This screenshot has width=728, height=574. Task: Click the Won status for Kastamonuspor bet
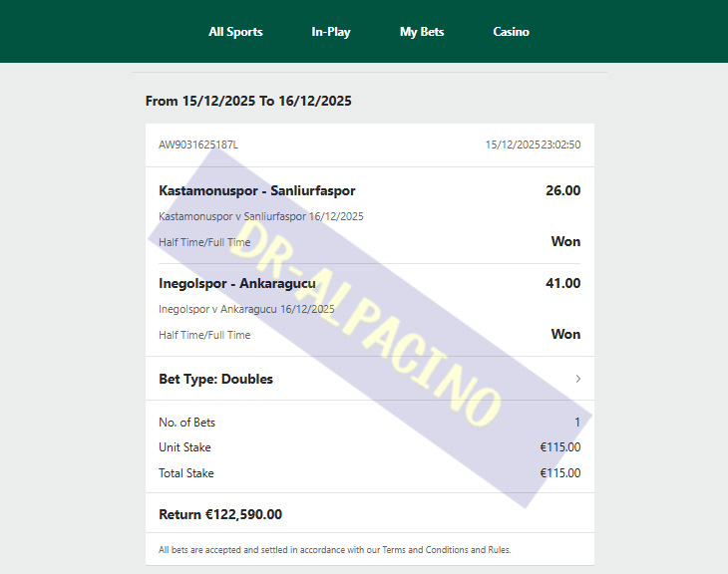coord(565,242)
